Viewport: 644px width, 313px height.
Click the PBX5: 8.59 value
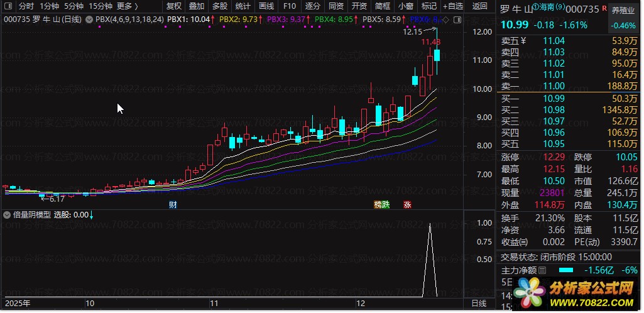pyautogui.click(x=382, y=19)
